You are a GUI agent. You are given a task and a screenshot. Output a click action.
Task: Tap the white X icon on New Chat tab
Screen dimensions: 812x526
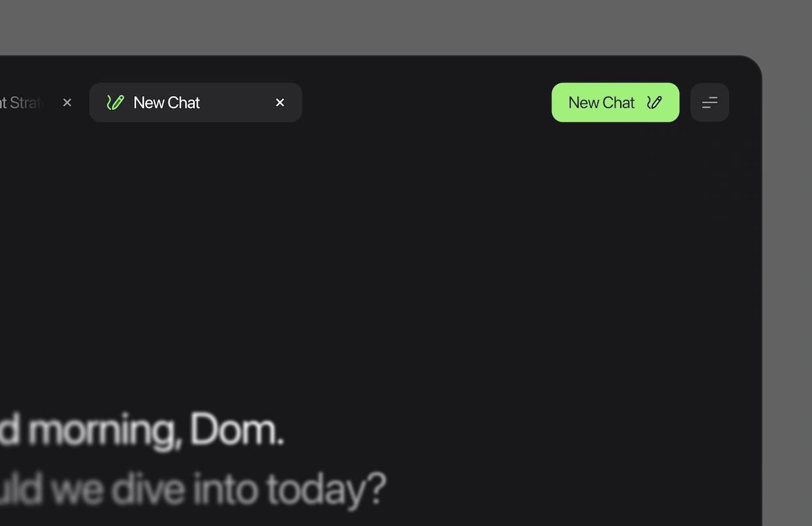click(x=280, y=103)
